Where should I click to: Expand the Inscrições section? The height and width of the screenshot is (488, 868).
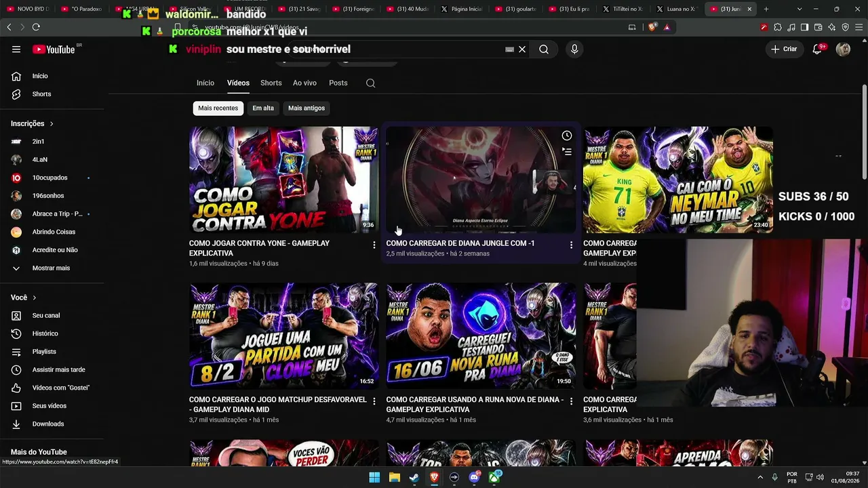coord(33,123)
